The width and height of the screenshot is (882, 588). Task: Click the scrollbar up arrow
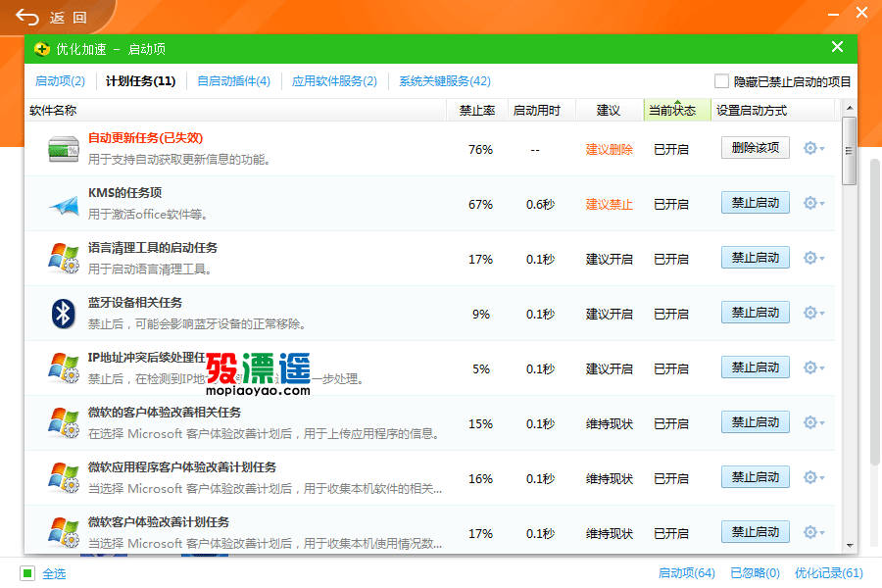coord(850,107)
